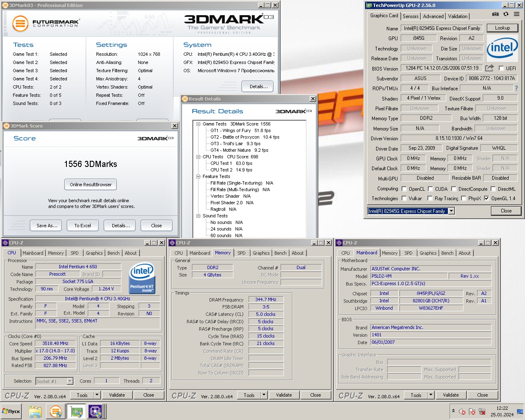The width and height of the screenshot is (525, 420).
Task: Switch to the GPU-Z Validation tab
Action: (457, 16)
